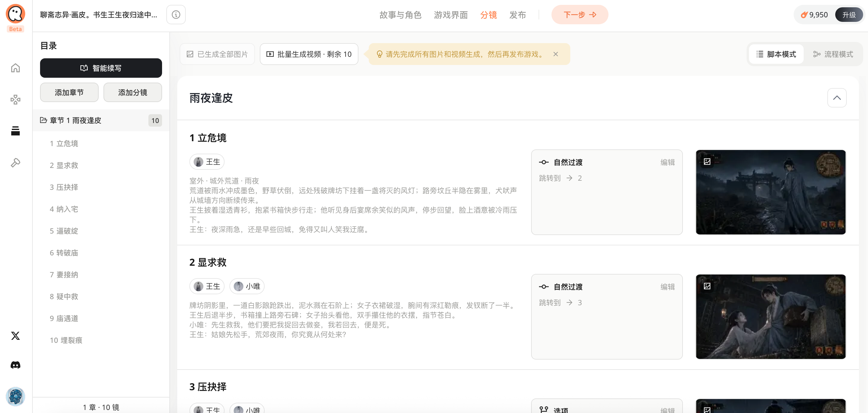Open the 游戏界面 tab
Image resolution: width=868 pixels, height=413 pixels.
[x=450, y=15]
